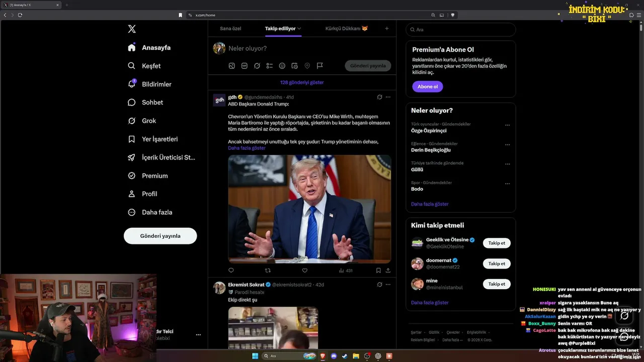Open the emoji picker in composer
The height and width of the screenshot is (362, 644).
(282, 66)
